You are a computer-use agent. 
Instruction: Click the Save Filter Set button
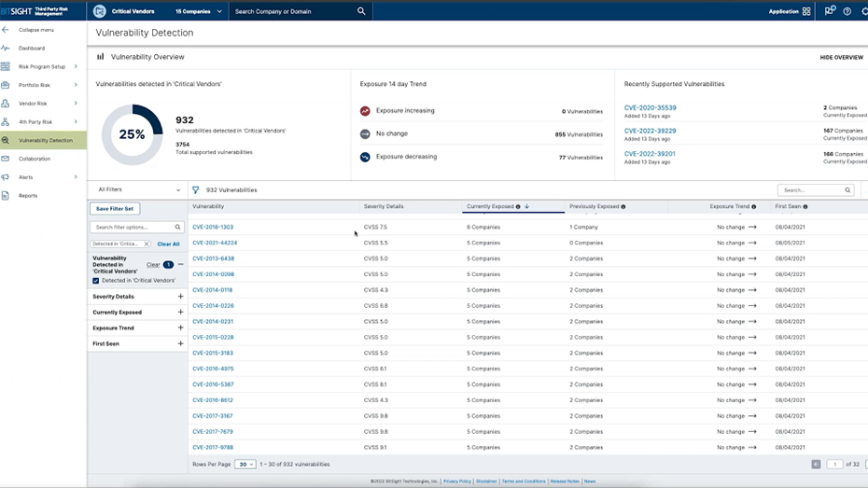click(117, 209)
